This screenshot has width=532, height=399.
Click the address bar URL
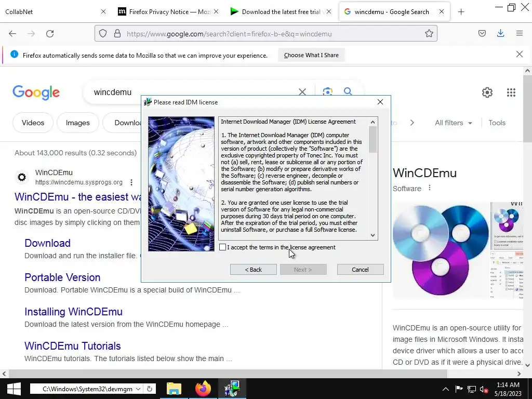click(229, 34)
